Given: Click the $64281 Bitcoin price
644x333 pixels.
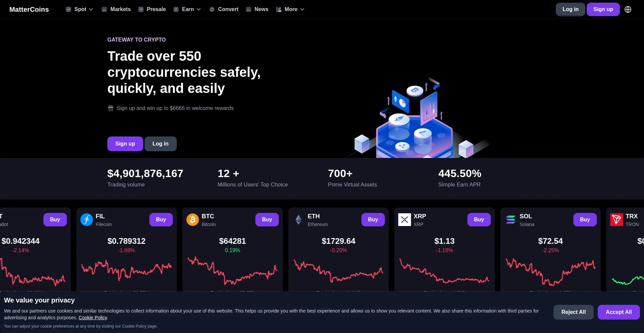Looking at the screenshot, I should click(232, 241).
